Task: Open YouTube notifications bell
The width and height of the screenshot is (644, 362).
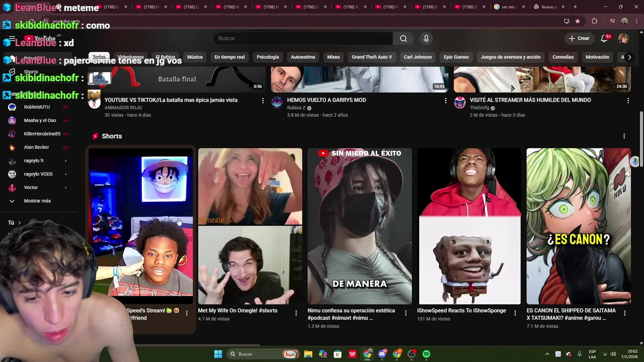Action: pos(604,39)
